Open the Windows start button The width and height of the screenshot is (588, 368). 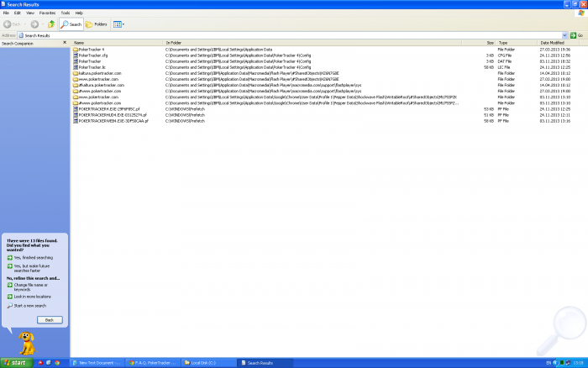17,363
